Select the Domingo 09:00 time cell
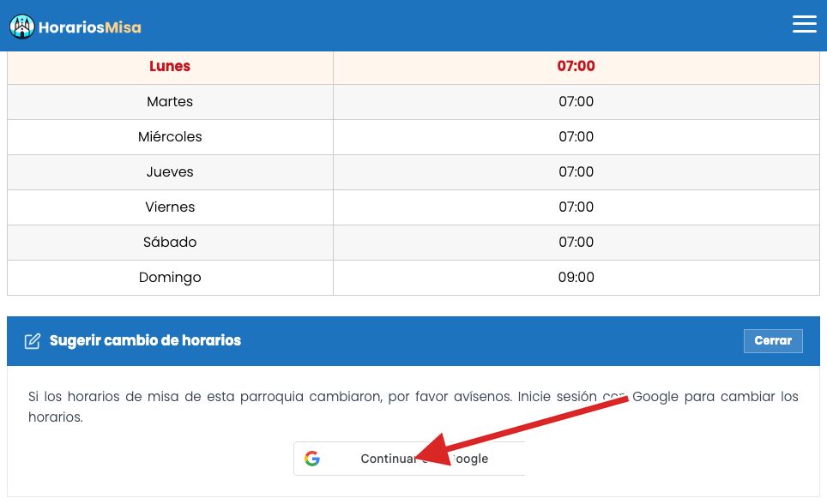This screenshot has height=504, width=827. point(576,278)
